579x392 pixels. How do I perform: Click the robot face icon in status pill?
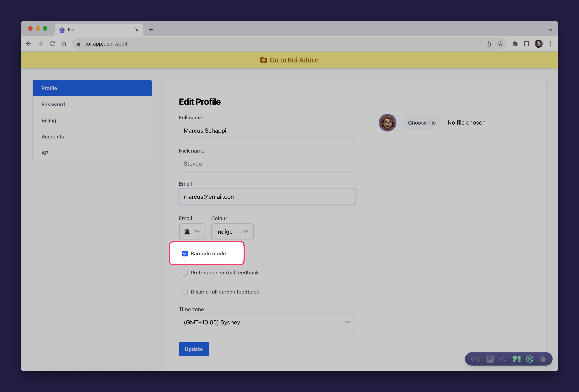[x=543, y=359]
